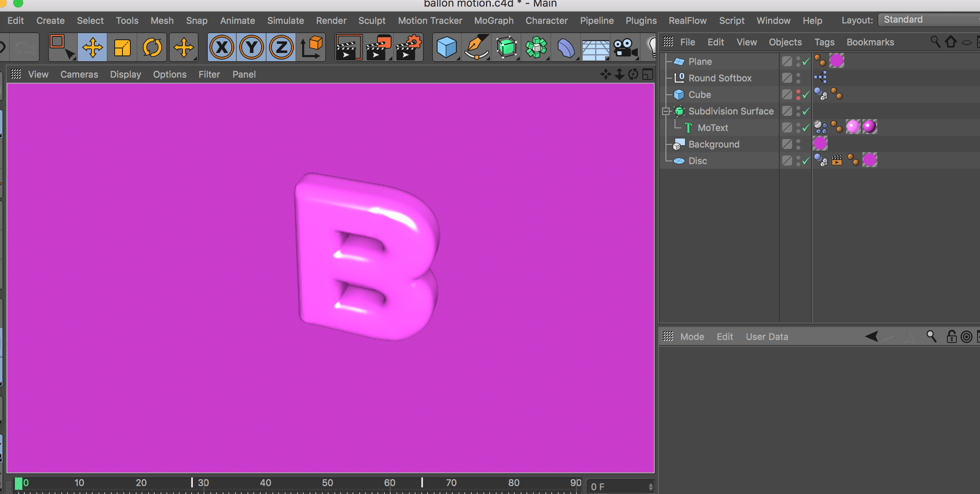980x494 pixels.
Task: Click the Filter menu in viewport
Action: [208, 74]
